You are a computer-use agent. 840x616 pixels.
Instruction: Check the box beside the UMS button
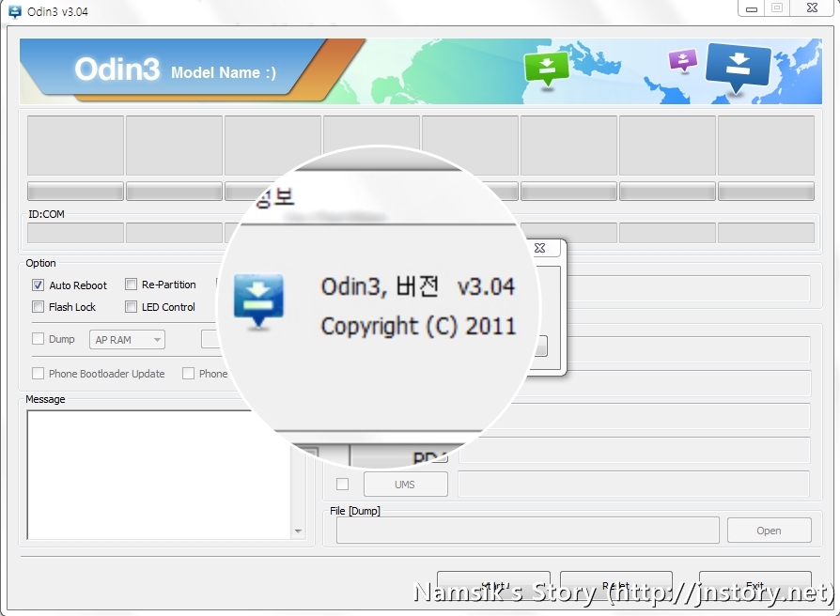pos(342,485)
